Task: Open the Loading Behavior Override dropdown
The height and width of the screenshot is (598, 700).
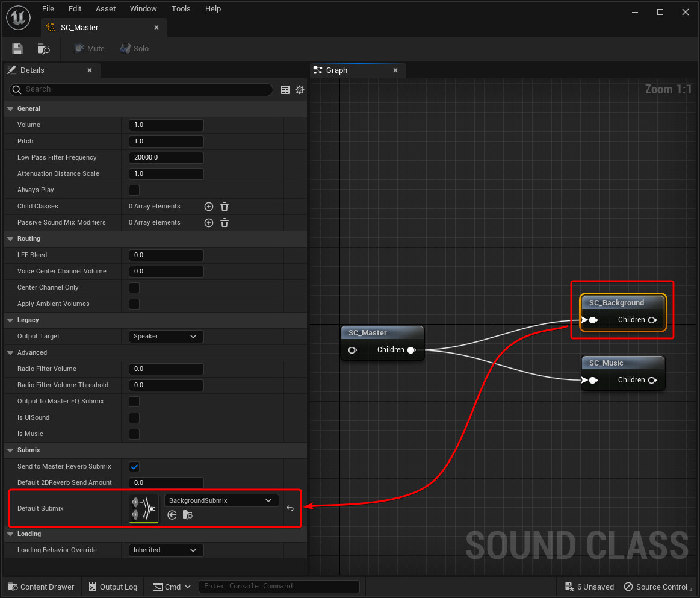Action: coord(166,550)
